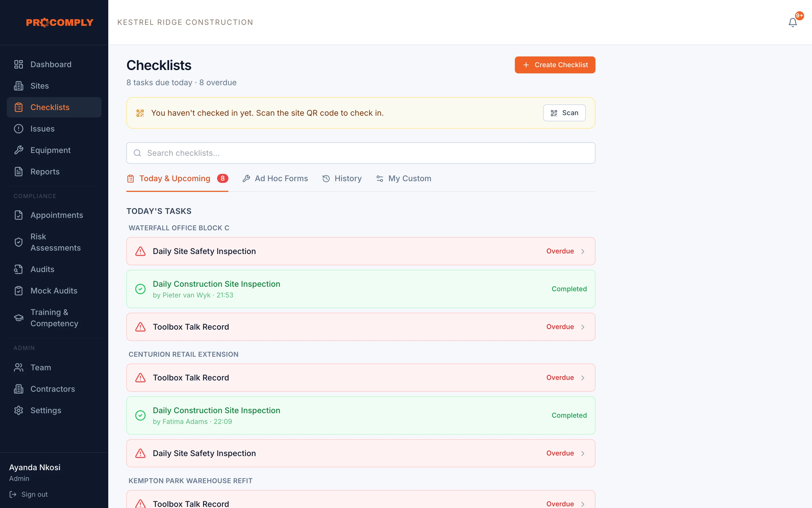Click the Centurion Retail Extension heading
This screenshot has width=812, height=508.
[183, 354]
